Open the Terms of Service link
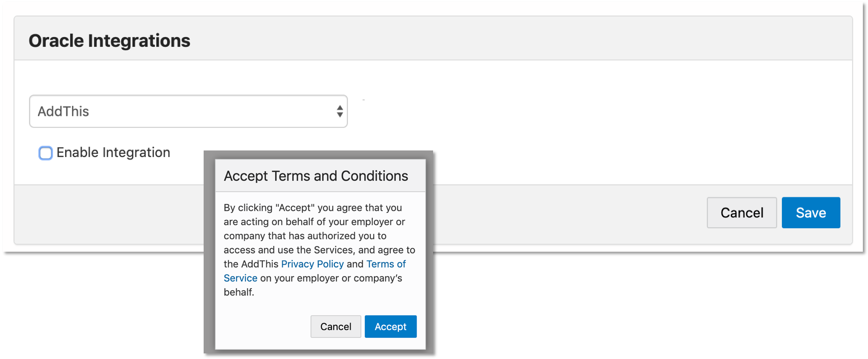The height and width of the screenshot is (359, 868). [386, 264]
